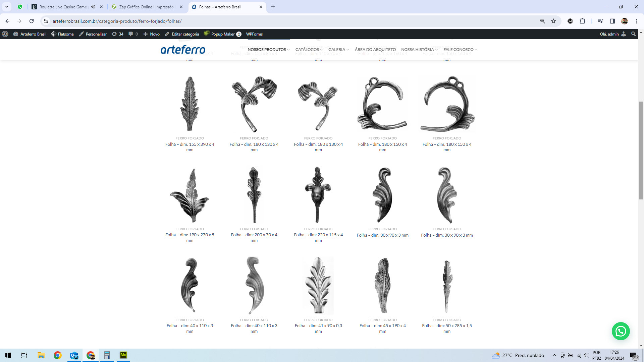Switch to the Zap Gráfica Online tab
The image size is (644, 362).
point(146,7)
